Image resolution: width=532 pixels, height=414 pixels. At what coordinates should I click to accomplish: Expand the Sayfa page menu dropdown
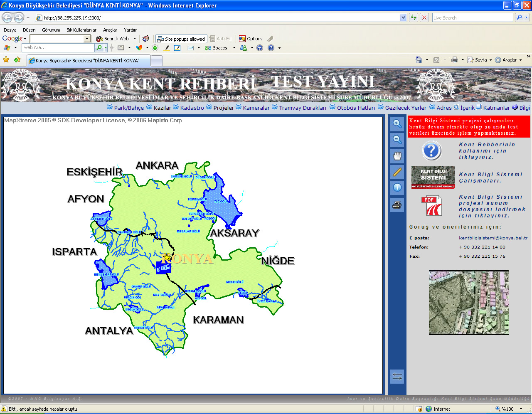click(490, 60)
